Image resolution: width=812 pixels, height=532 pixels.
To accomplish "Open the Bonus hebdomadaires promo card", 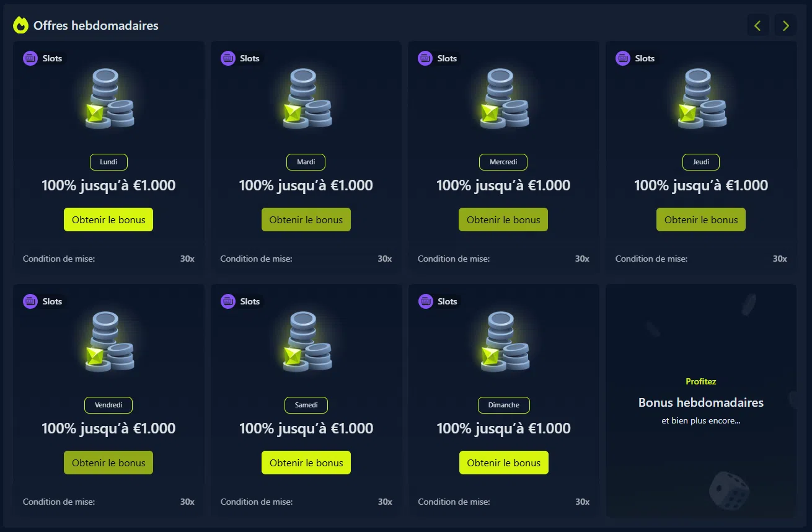I will [701, 402].
